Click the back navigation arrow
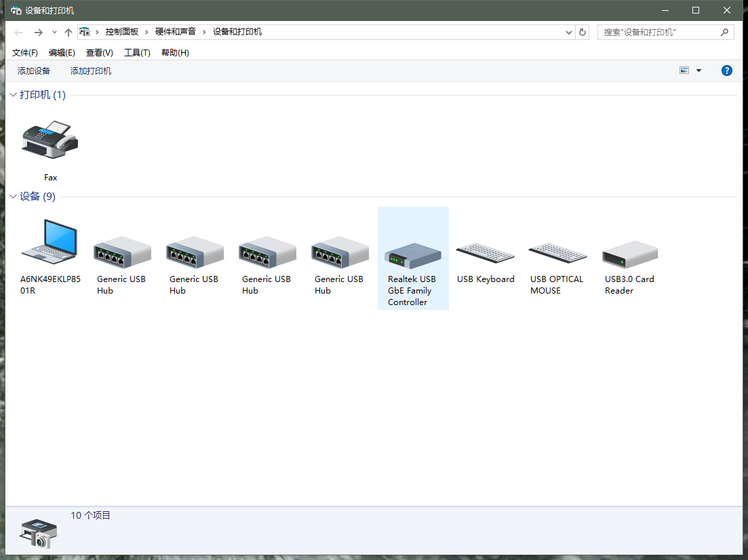The image size is (748, 560). point(18,31)
